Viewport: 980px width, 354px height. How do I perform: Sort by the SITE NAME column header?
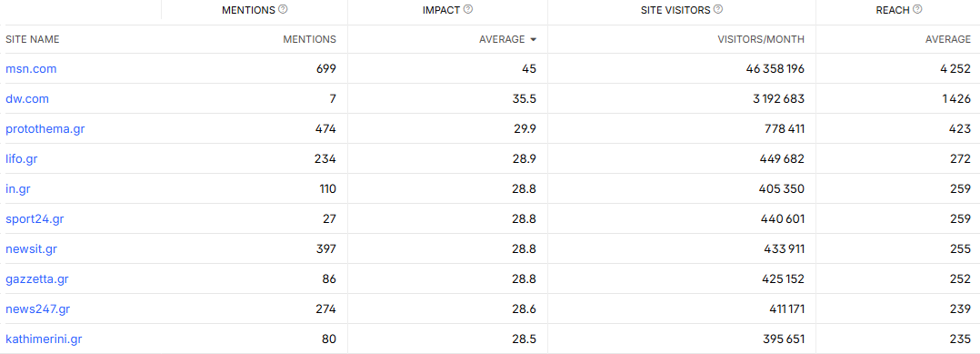[x=33, y=39]
